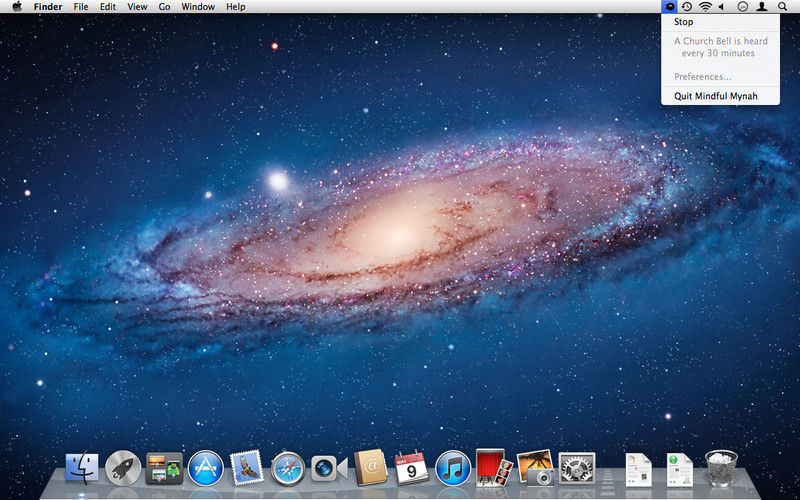Open the Apple logo menu

(x=17, y=7)
